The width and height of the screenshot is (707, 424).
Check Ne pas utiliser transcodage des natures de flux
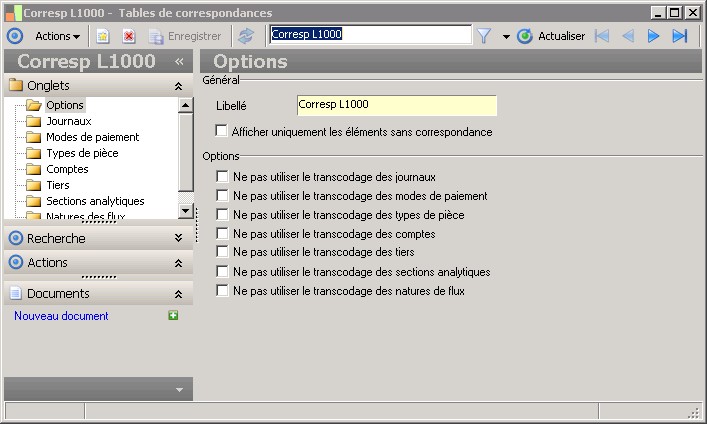point(222,290)
